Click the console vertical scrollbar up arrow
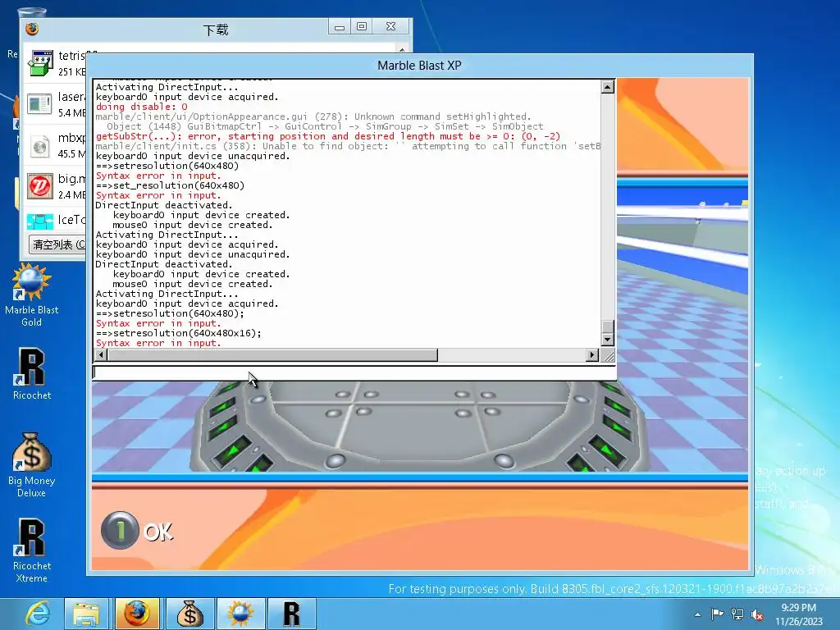840x630 pixels. 608,87
